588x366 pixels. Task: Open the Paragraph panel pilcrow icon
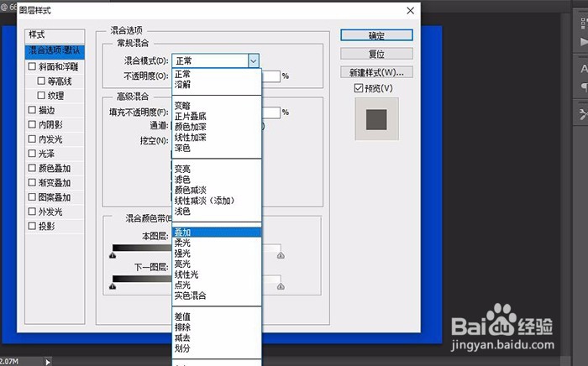coord(584,87)
